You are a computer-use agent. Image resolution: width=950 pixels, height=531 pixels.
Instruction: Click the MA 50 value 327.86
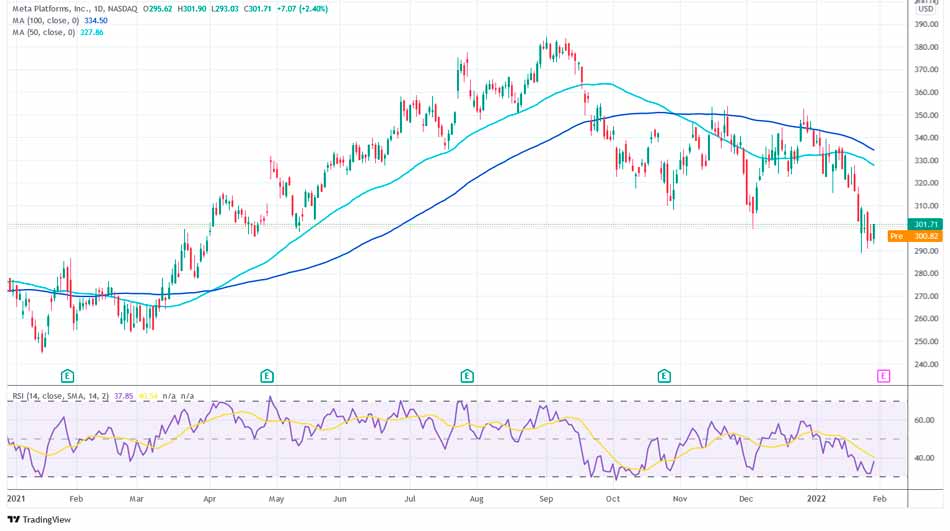(x=90, y=32)
